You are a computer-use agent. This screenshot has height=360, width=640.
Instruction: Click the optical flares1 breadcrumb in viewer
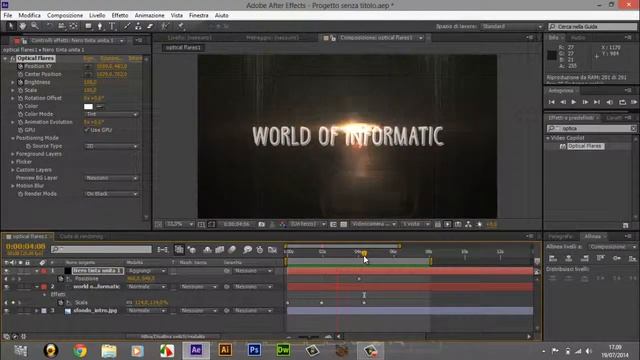(183, 48)
